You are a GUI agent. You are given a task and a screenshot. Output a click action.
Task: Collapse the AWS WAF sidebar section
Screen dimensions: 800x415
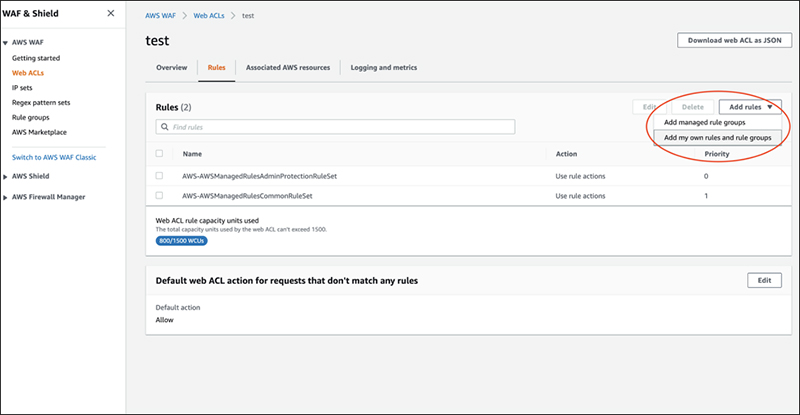tap(5, 44)
